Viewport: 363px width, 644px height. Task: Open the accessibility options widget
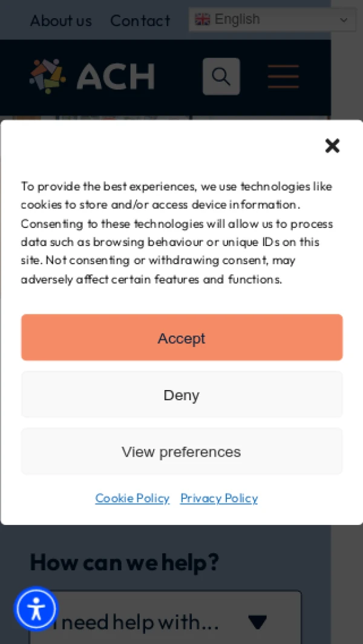(36, 608)
